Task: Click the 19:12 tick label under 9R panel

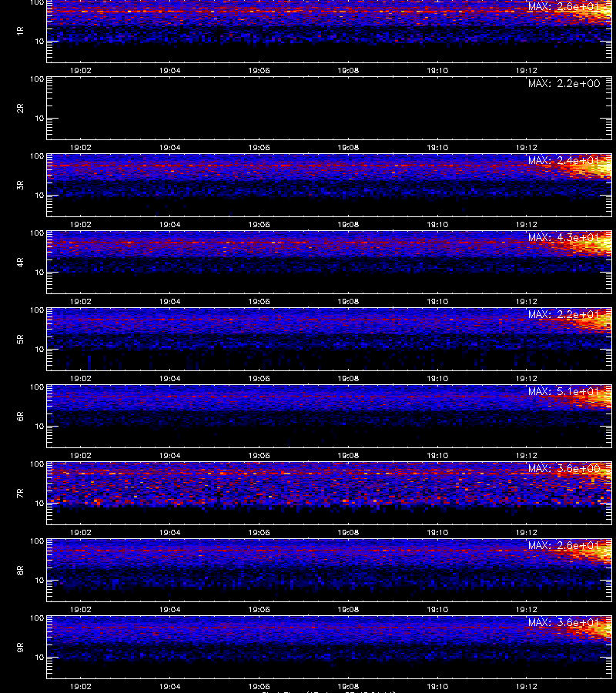Action: click(527, 687)
